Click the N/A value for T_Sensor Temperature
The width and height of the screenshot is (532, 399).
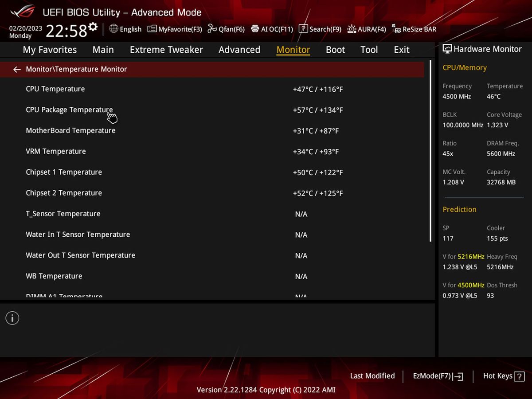301,215
